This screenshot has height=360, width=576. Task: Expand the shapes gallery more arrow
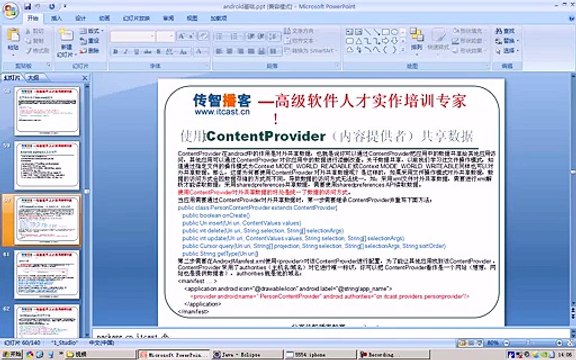(403, 50)
